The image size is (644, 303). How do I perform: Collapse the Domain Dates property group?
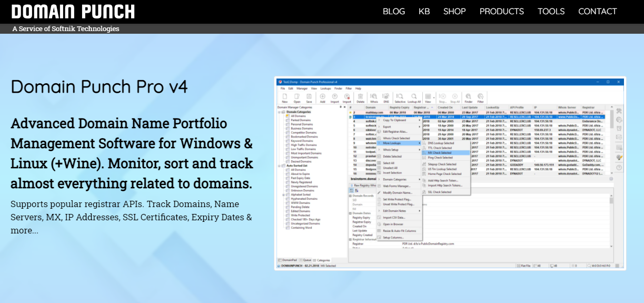pos(350,213)
